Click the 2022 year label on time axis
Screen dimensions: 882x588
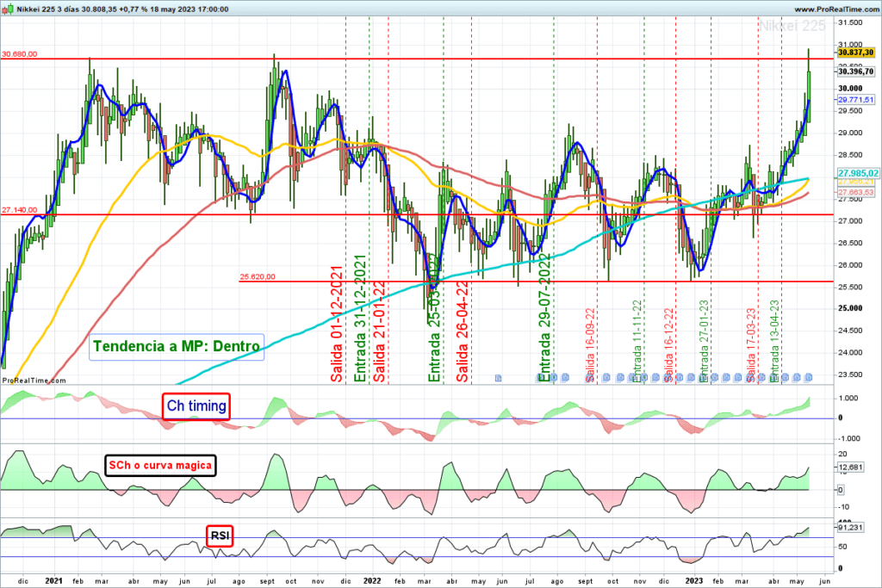click(372, 581)
